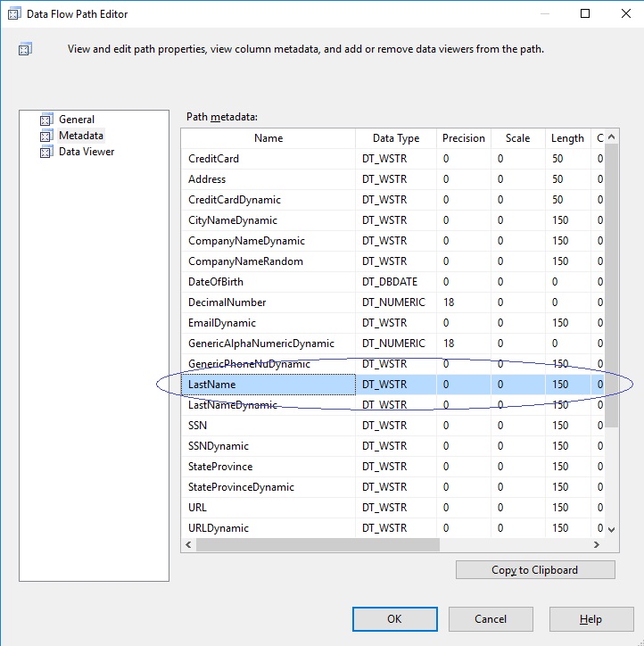Click the Data Viewer page icon

46,151
